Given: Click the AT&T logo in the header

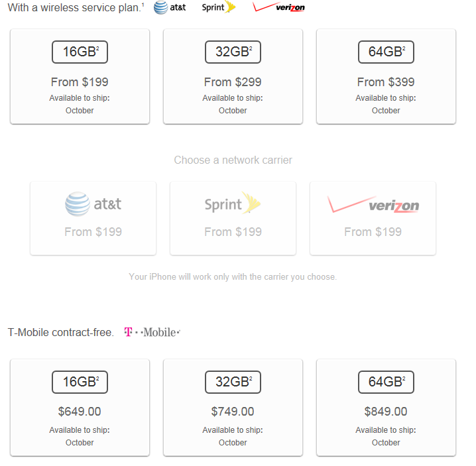Looking at the screenshot, I should [x=170, y=7].
